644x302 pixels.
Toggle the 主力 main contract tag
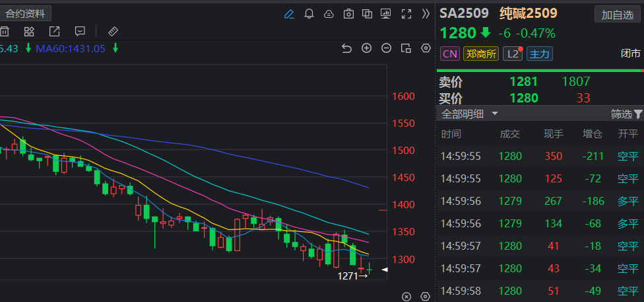coord(540,54)
